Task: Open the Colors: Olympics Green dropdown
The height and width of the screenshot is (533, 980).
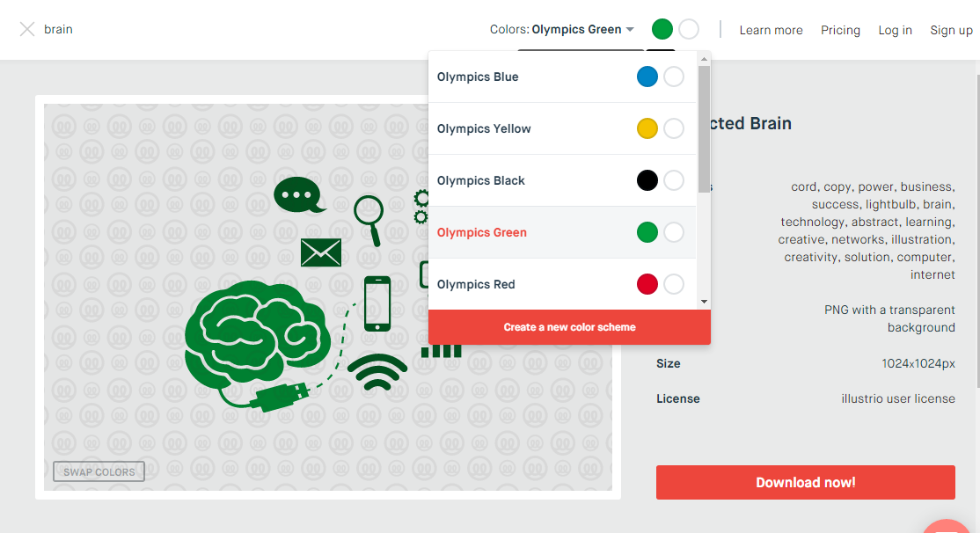Action: coord(562,29)
